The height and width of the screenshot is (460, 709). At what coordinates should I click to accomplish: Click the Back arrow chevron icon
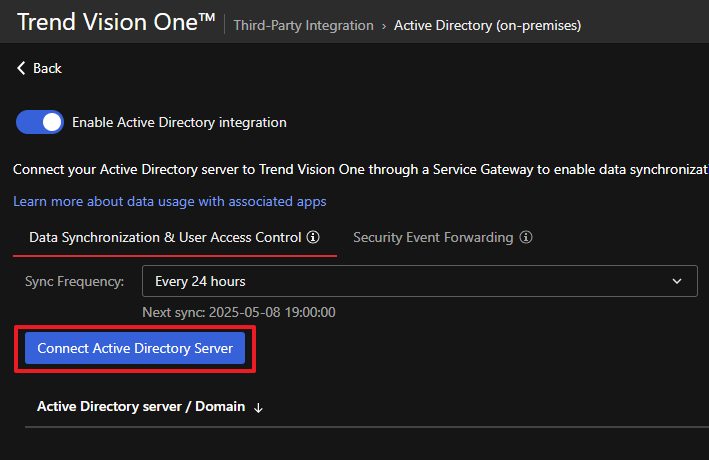point(21,69)
